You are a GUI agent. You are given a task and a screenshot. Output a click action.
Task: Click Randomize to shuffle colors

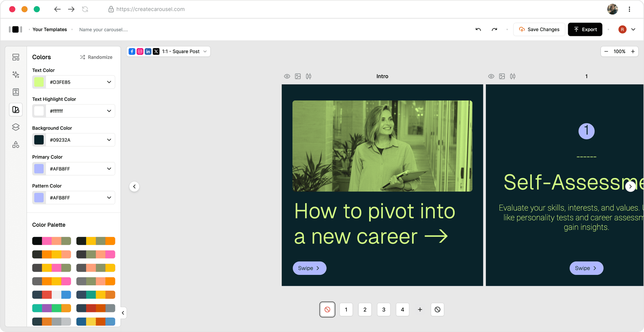[x=96, y=57]
